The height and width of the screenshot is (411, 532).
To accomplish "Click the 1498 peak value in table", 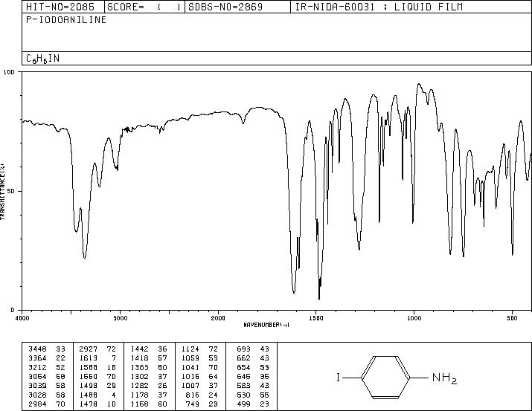I will pyautogui.click(x=89, y=386).
